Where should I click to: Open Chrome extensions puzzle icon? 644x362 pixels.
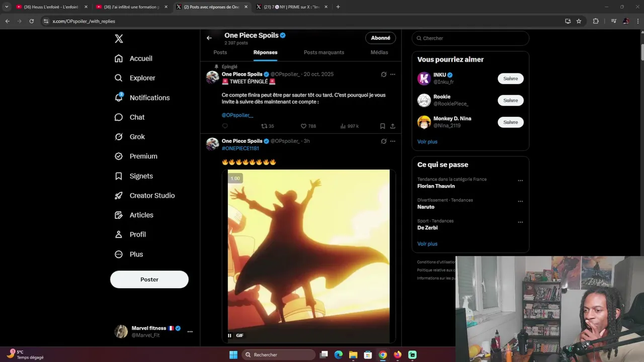point(596,21)
